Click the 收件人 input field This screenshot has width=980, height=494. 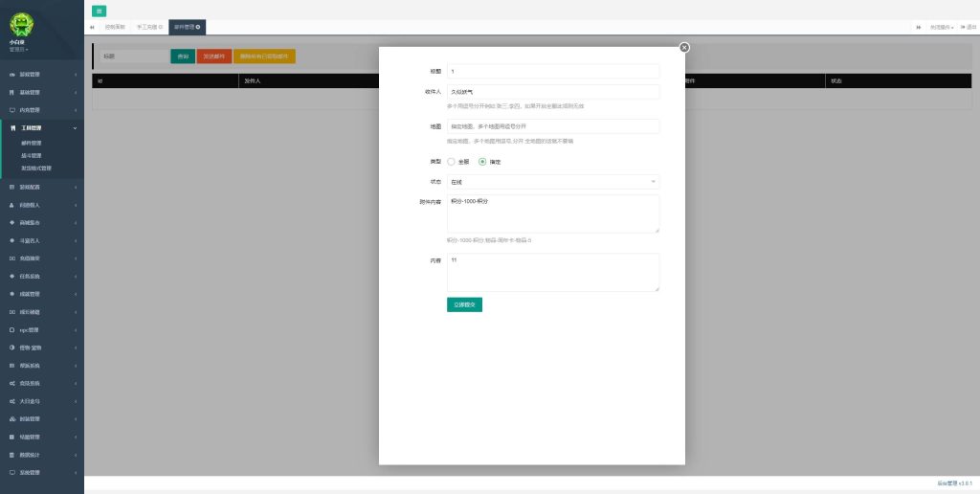(x=552, y=92)
